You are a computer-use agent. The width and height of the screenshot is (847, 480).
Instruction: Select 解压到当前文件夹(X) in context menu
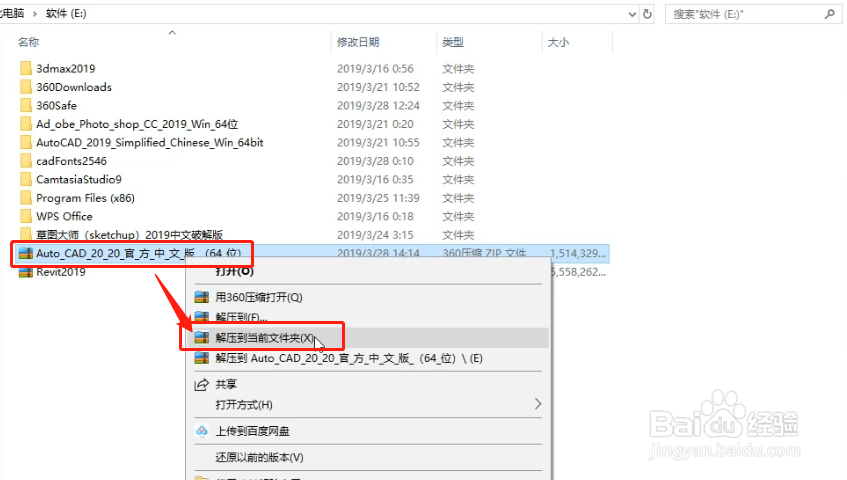(x=264, y=338)
